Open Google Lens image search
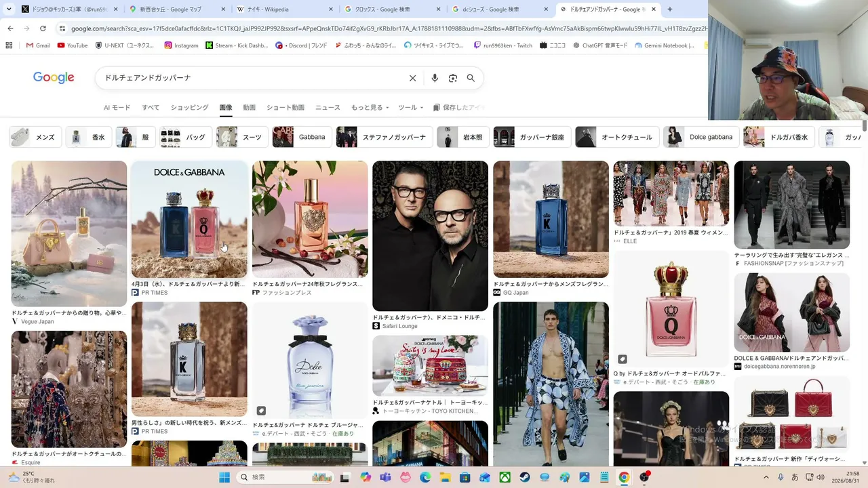This screenshot has height=488, width=868. (453, 78)
